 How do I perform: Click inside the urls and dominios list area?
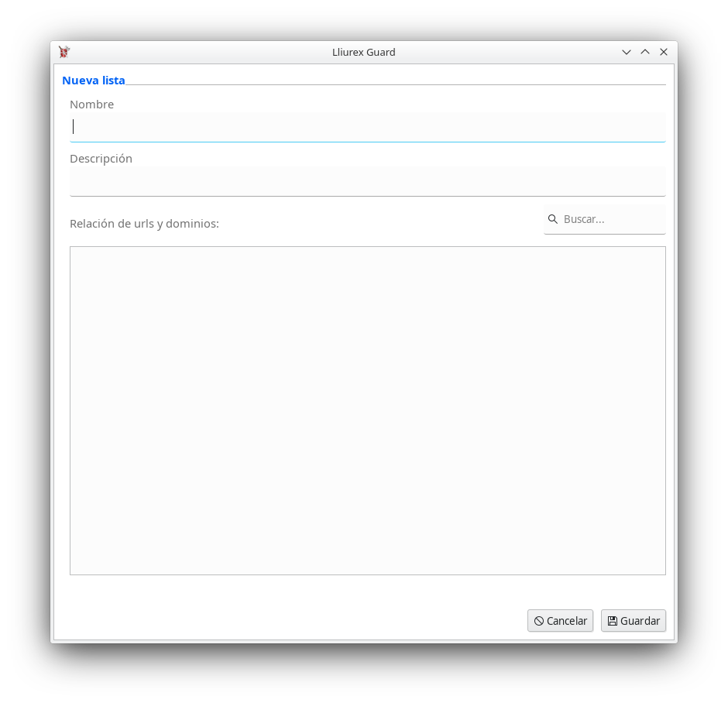(x=367, y=410)
